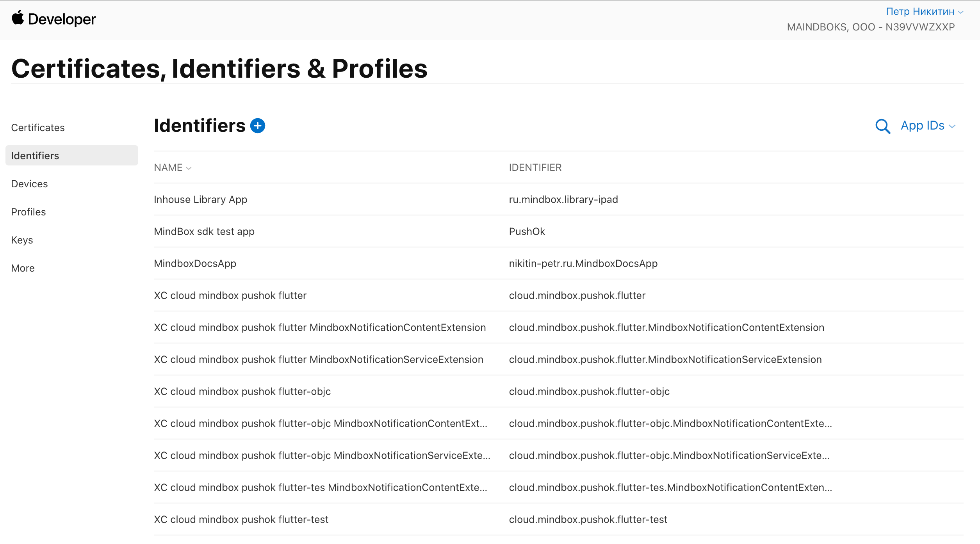The height and width of the screenshot is (544, 980).
Task: Open Keys section in sidebar
Action: pyautogui.click(x=22, y=240)
